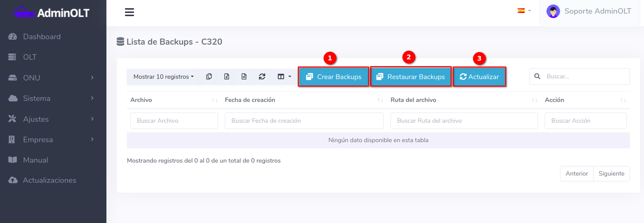The image size is (644, 223).
Task: Open the Mostrar 10 registros dropdown
Action: pyautogui.click(x=163, y=77)
